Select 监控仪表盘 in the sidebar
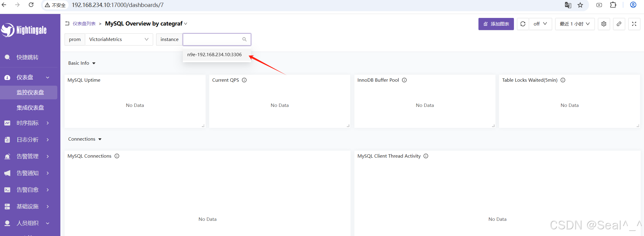Viewport: 644px width, 236px height. (x=29, y=93)
